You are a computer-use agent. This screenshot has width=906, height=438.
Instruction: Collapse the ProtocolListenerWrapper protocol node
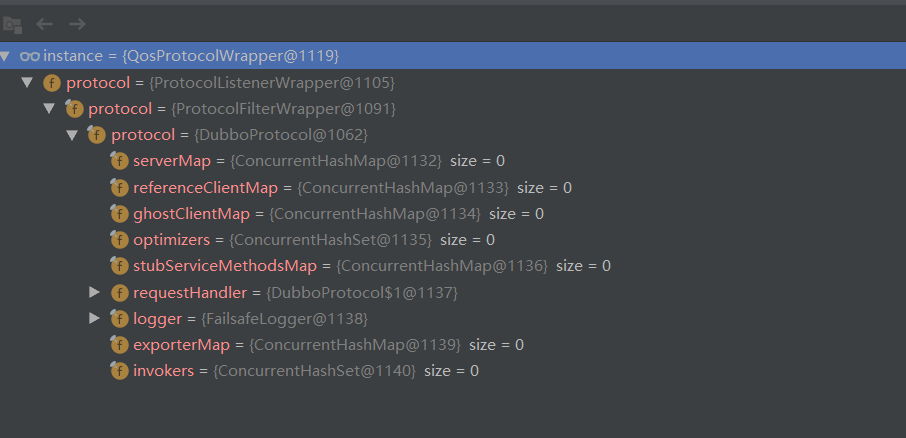[28, 82]
